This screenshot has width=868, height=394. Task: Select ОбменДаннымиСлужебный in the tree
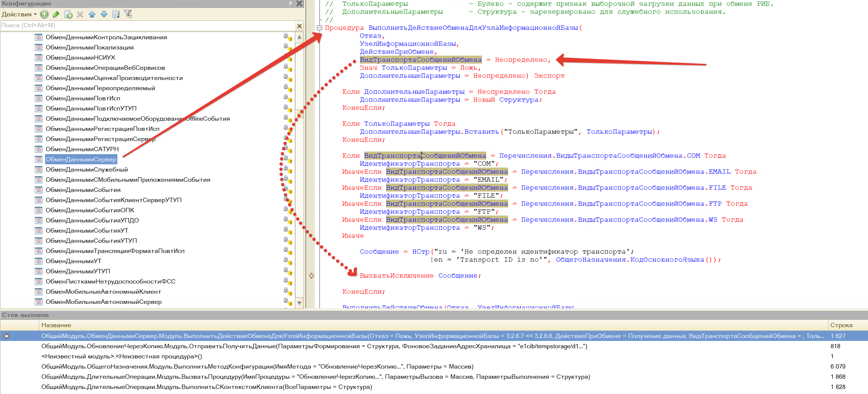click(87, 169)
